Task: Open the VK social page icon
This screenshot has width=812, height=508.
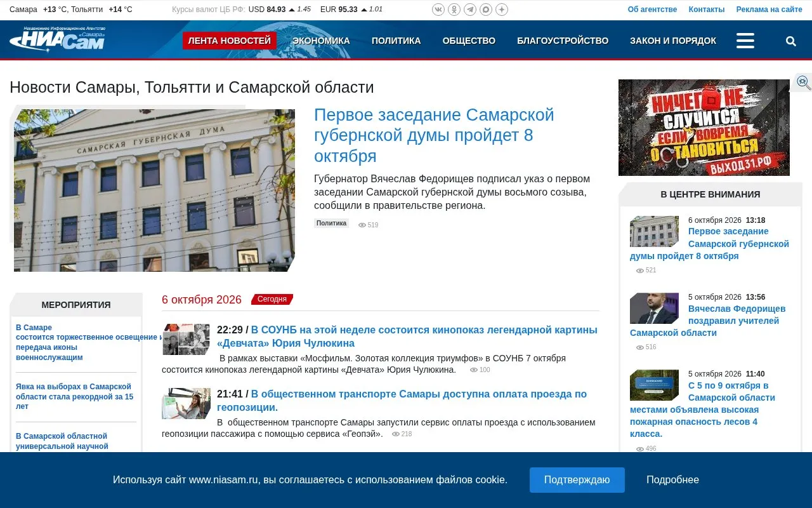Action: tap(438, 10)
